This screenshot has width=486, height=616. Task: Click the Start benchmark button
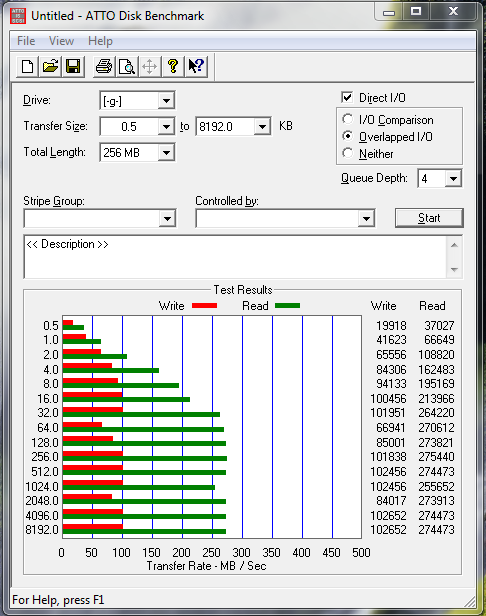click(429, 218)
